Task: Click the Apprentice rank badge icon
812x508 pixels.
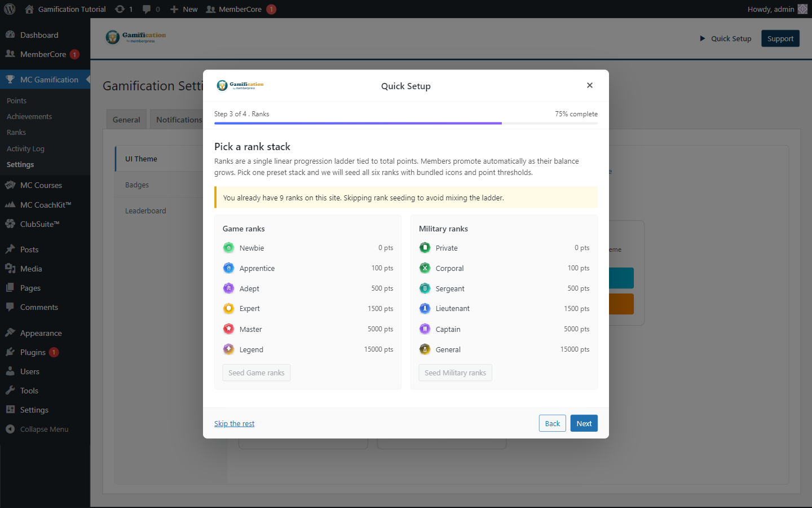Action: click(x=228, y=268)
